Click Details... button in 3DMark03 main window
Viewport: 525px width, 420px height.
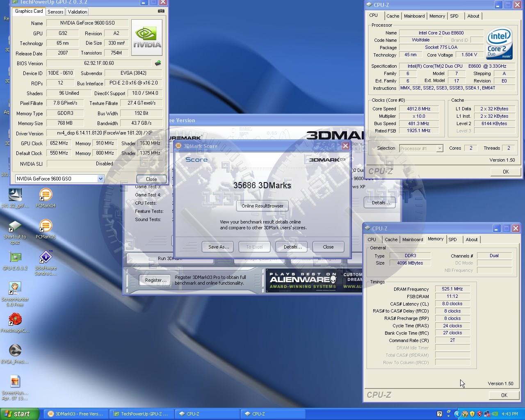pyautogui.click(x=380, y=203)
